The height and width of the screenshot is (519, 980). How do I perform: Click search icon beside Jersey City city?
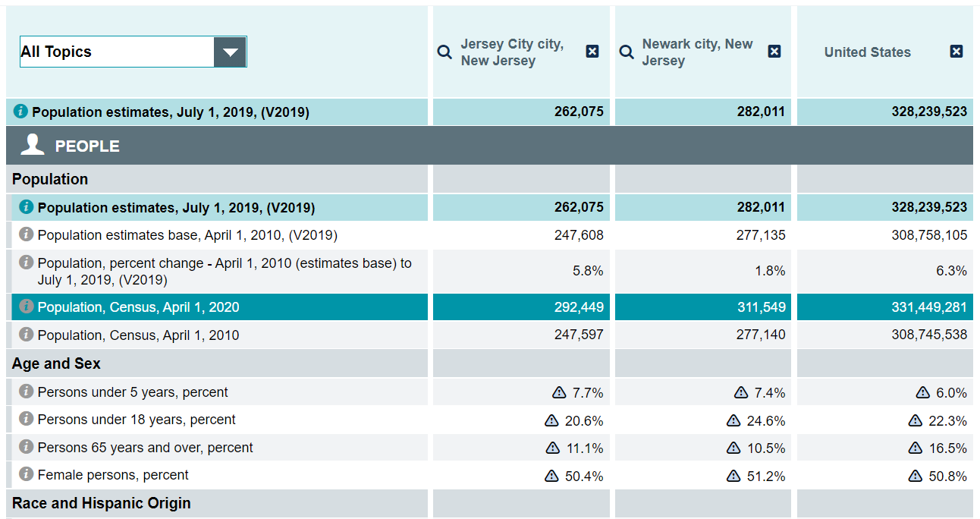click(x=445, y=52)
